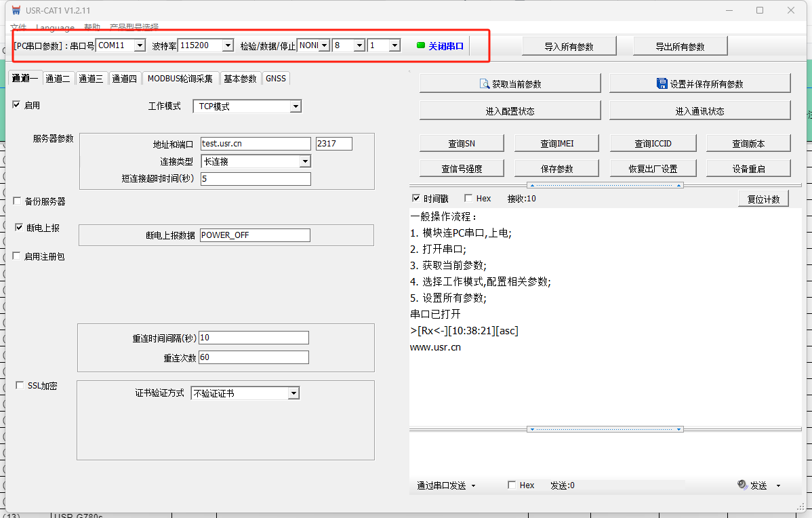Click the 发送 send icon
The height and width of the screenshot is (518, 812).
coord(742,485)
